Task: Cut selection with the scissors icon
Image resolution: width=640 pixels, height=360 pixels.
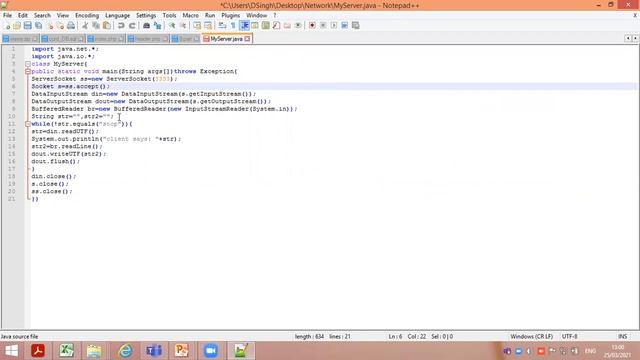Action: (x=85, y=25)
